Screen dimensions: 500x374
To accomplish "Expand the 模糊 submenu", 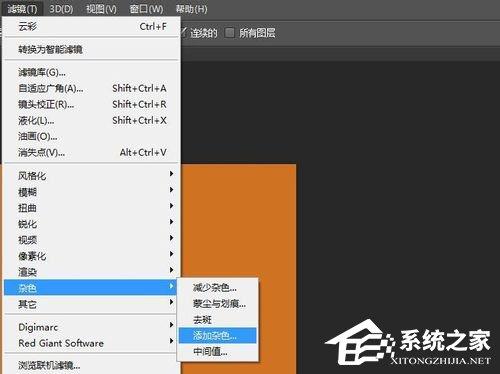I will coord(91,191).
